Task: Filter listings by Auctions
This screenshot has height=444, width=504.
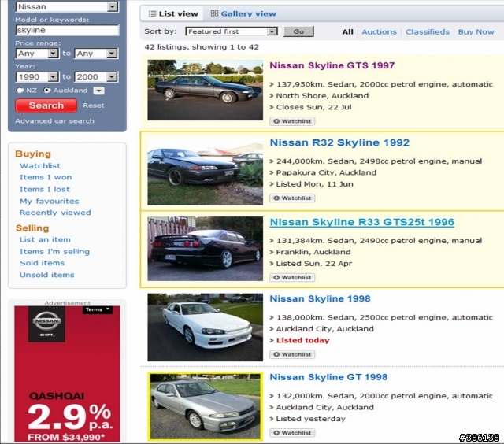Action: point(380,31)
